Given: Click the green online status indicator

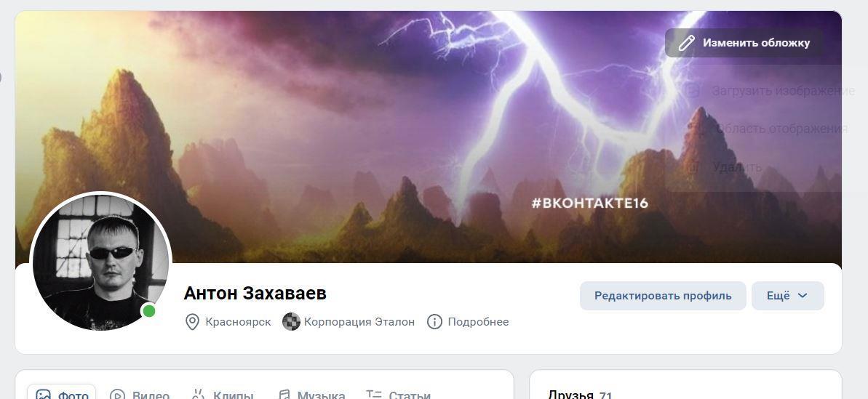Looking at the screenshot, I should click(x=149, y=311).
